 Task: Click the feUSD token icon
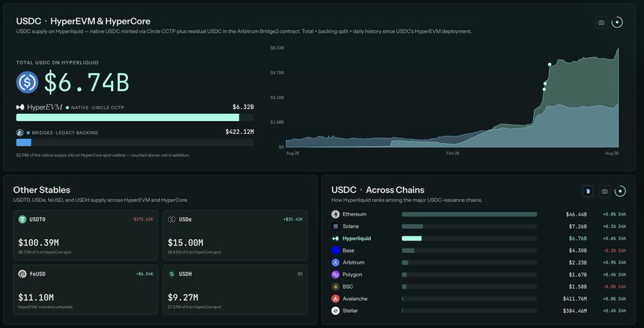pyautogui.click(x=22, y=274)
